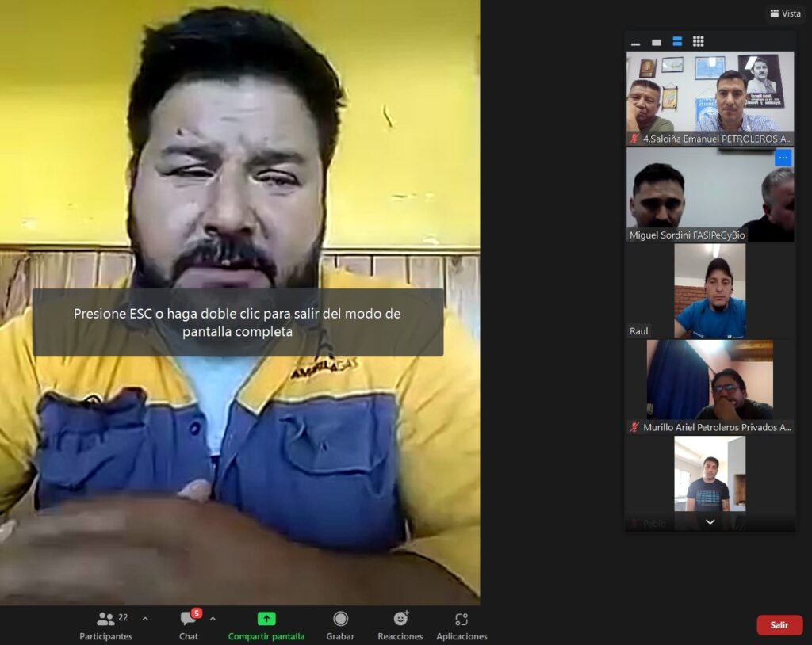Open Aplicaciones apps panel
The image size is (812, 645).
pyautogui.click(x=462, y=624)
